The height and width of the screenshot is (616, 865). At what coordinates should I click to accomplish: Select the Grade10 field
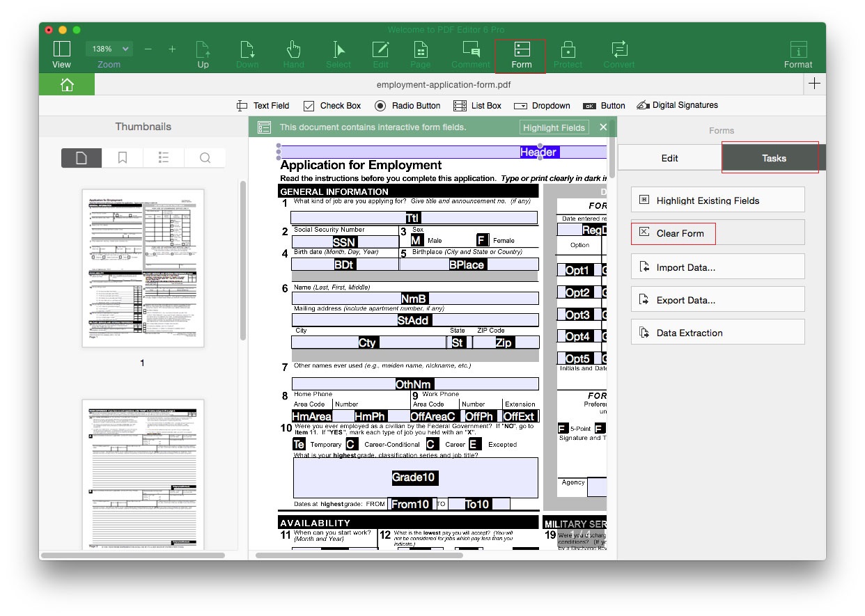click(414, 477)
